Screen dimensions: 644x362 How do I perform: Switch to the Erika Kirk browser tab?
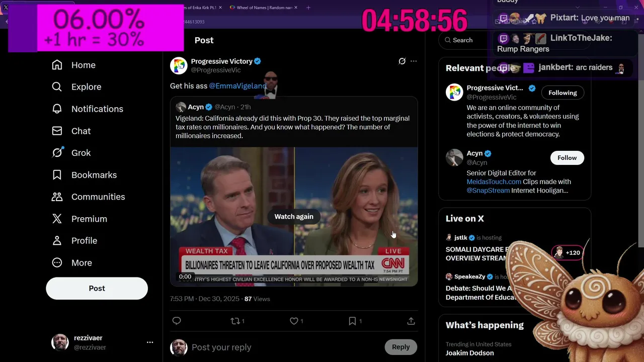201,8
